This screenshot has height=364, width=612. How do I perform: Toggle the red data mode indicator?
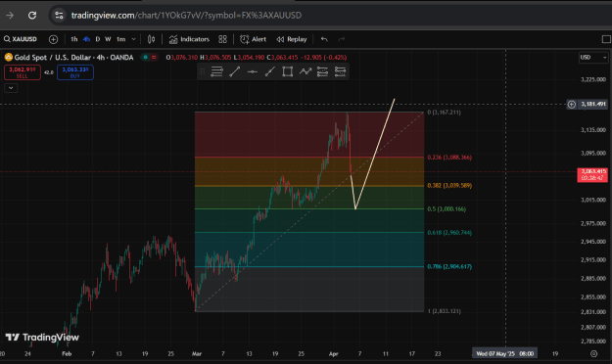coord(154,58)
